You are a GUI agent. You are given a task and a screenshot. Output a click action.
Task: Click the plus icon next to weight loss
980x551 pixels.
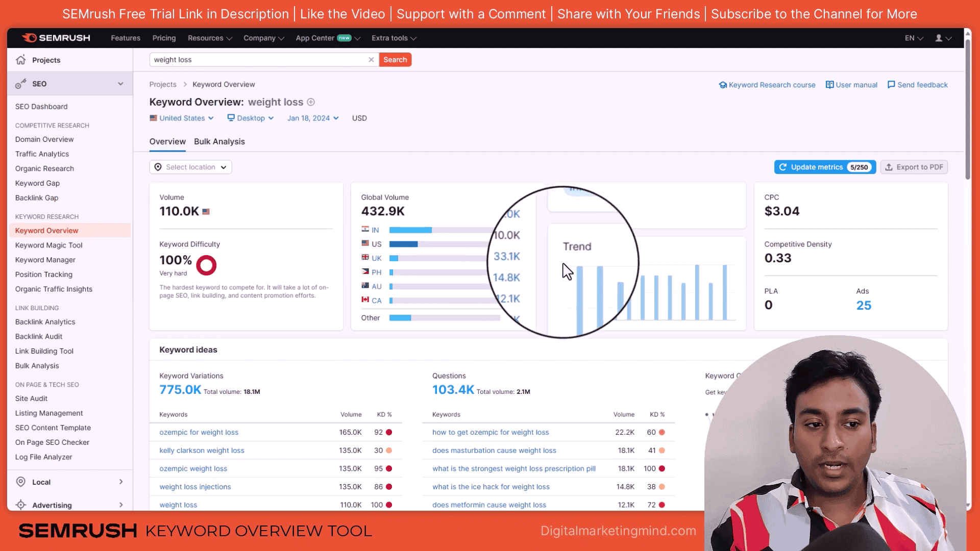pyautogui.click(x=311, y=102)
